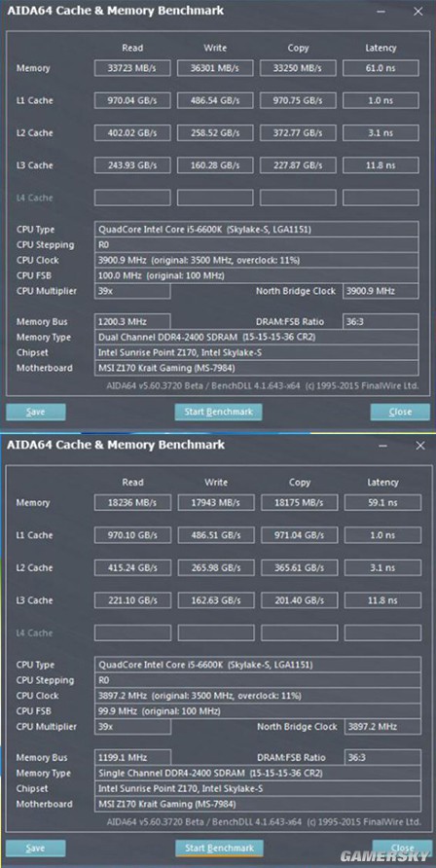This screenshot has height=868, width=436.
Task: Close the window showing 33723 MB/s read via X icon
Action: coord(419,11)
